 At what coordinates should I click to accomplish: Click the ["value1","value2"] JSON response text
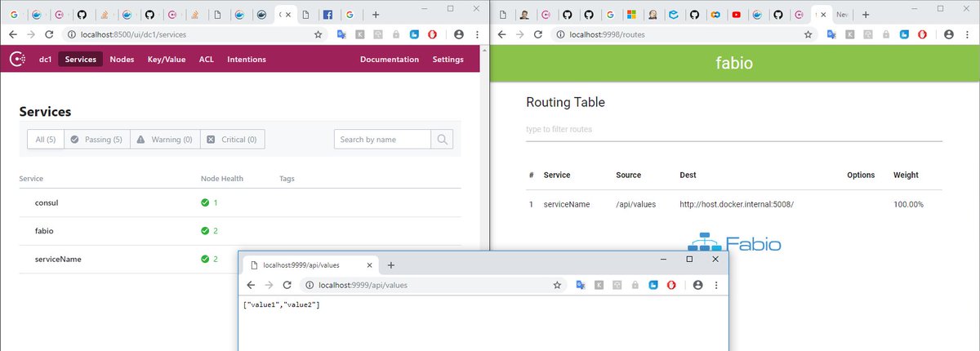[281, 304]
